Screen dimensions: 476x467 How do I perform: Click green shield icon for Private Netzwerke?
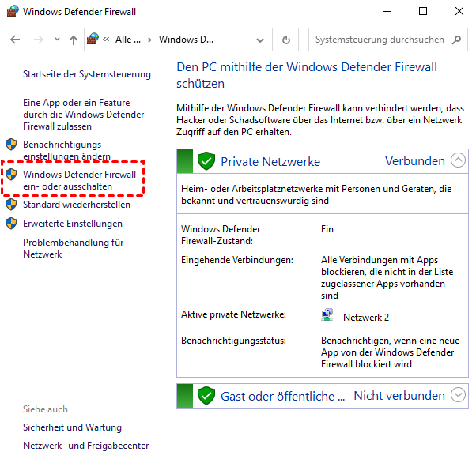(206, 161)
